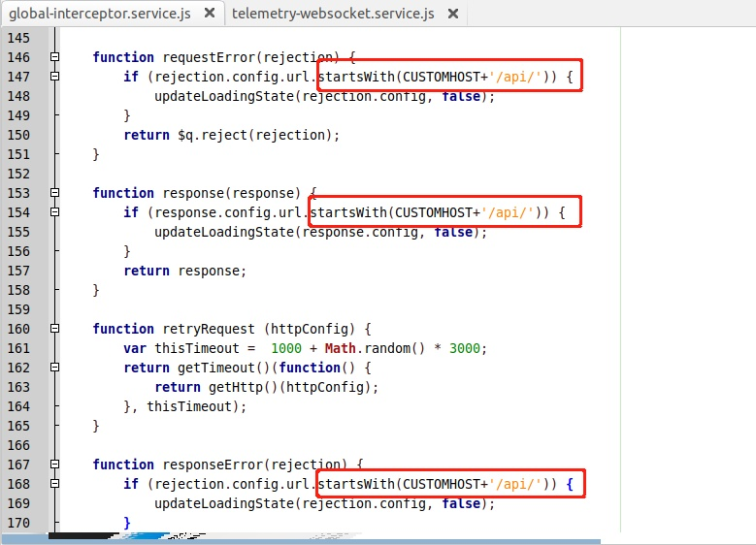
Task: Click line number 166 in gutter
Action: click(18, 445)
